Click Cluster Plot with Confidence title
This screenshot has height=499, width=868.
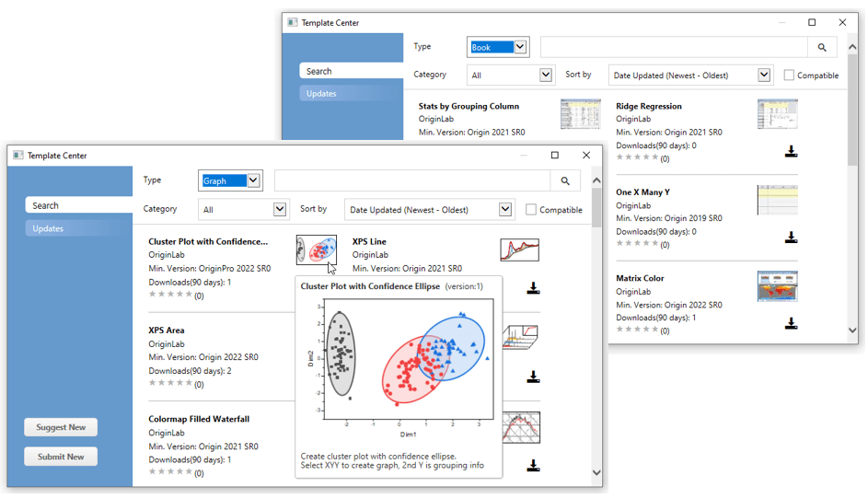point(208,241)
